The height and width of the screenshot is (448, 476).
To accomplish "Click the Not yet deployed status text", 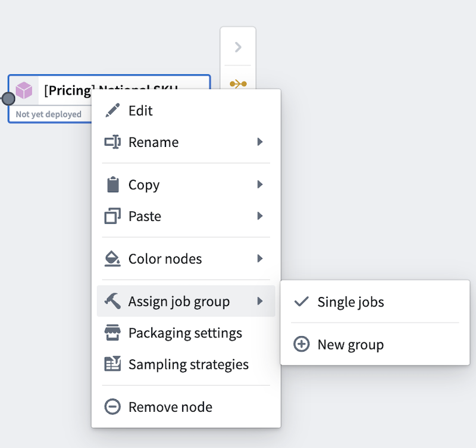I will [49, 114].
